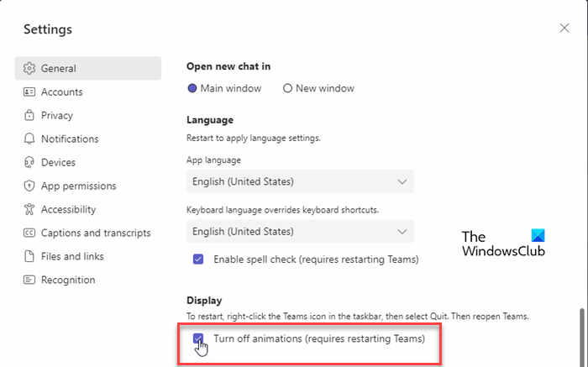The width and height of the screenshot is (588, 367).
Task: Toggle the Turn off animations checkbox
Action: click(198, 338)
